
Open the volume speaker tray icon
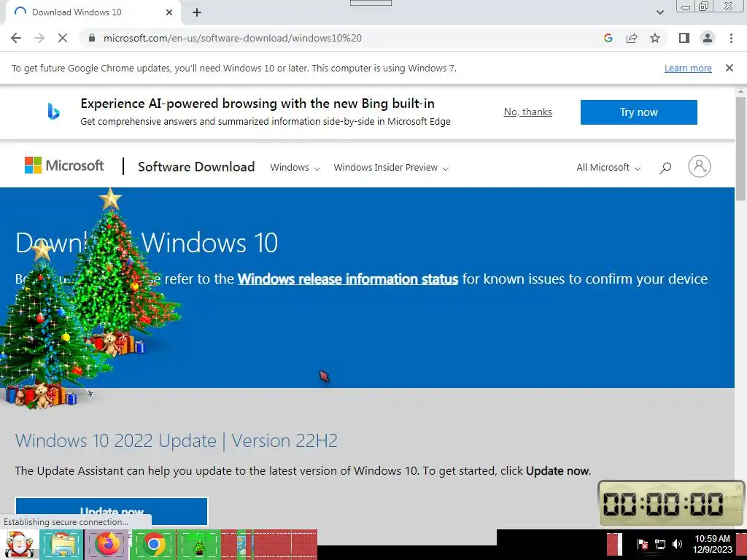point(677,544)
